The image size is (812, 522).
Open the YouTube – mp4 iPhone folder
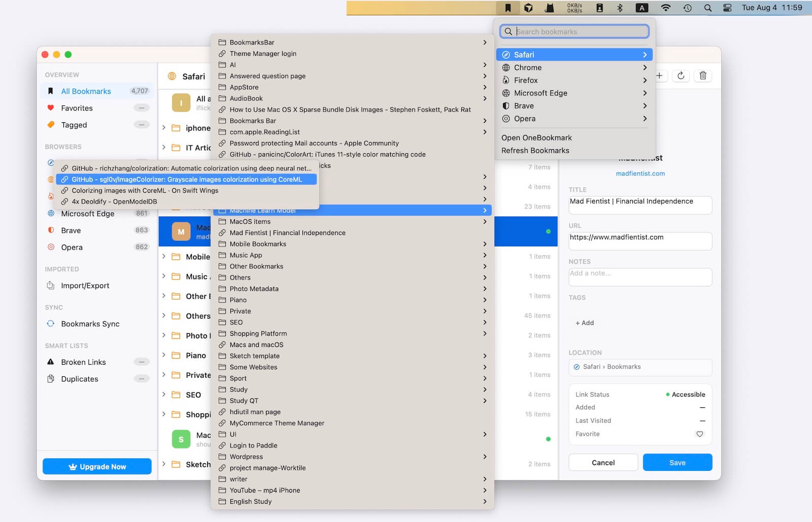pos(352,490)
